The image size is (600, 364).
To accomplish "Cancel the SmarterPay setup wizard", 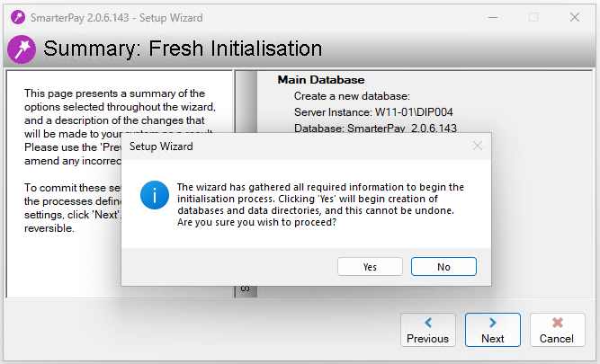I will pyautogui.click(x=557, y=330).
